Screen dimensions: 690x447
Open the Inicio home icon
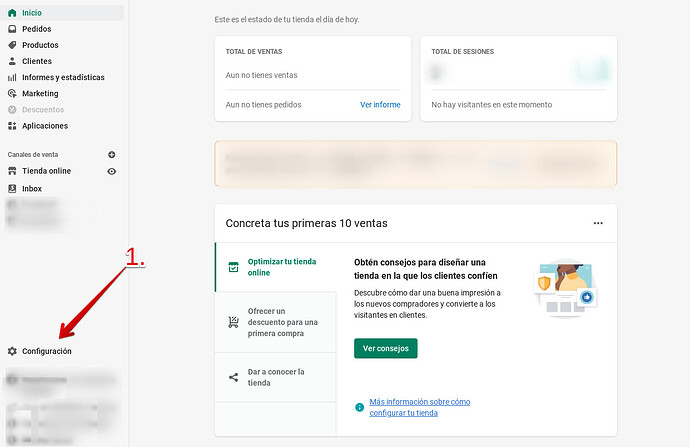tap(12, 13)
